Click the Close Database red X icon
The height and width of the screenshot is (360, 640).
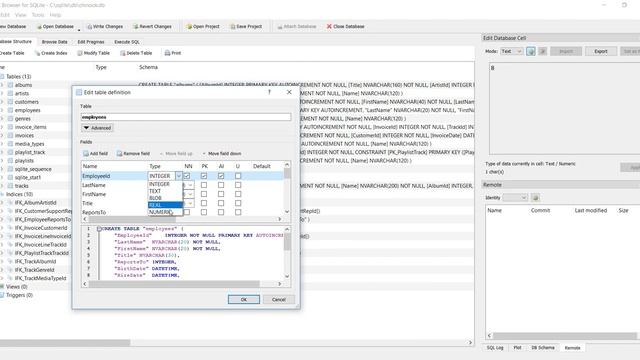pos(329,27)
